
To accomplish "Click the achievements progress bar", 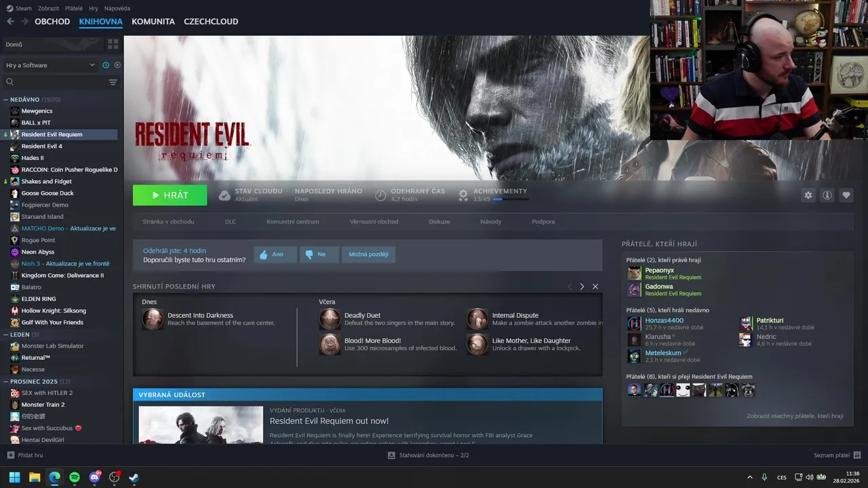I will (x=511, y=199).
